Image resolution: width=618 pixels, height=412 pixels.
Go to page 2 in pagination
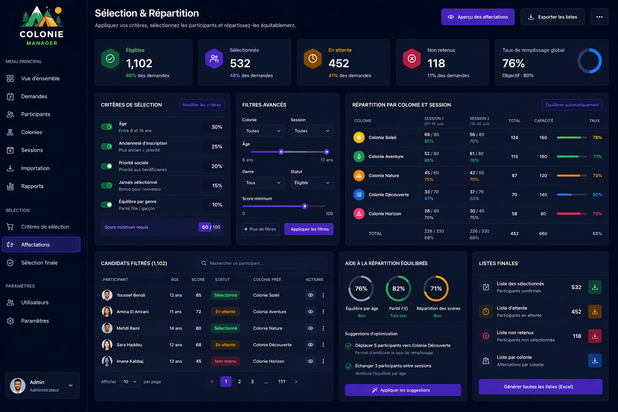click(239, 382)
